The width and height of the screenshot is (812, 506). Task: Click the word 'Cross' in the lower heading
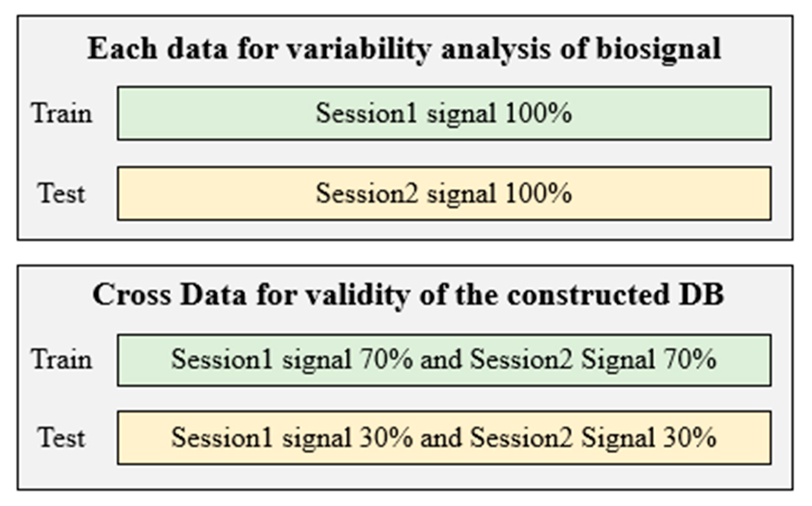click(132, 294)
